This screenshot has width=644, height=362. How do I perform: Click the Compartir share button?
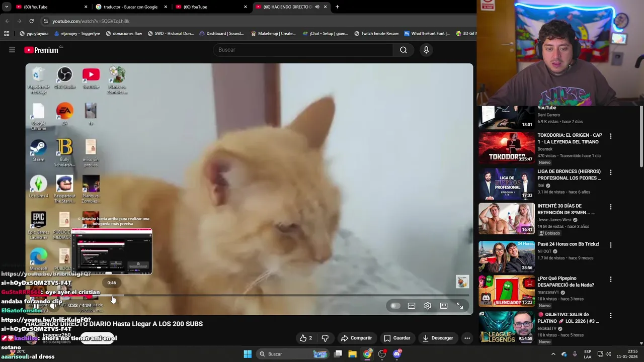[356, 338]
